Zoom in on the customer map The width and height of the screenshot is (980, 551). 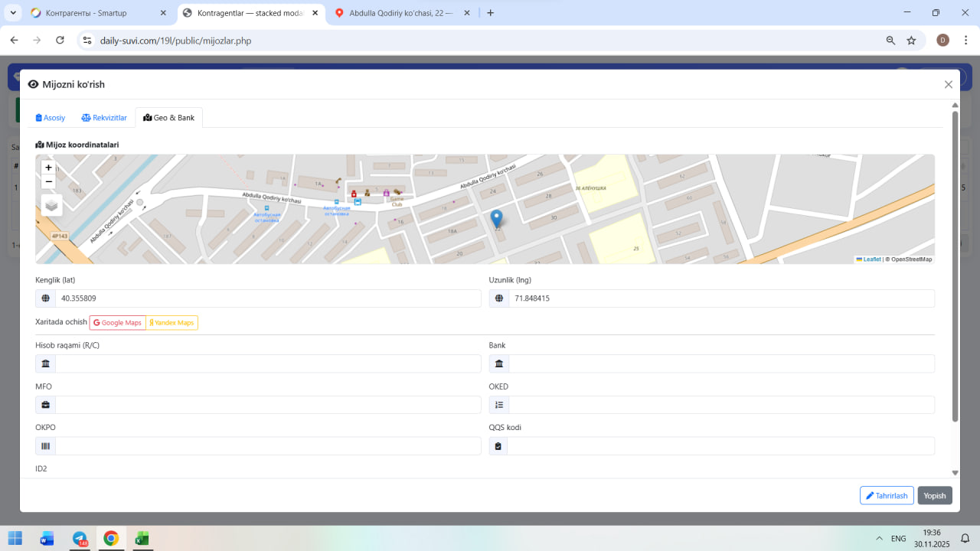coord(48,168)
